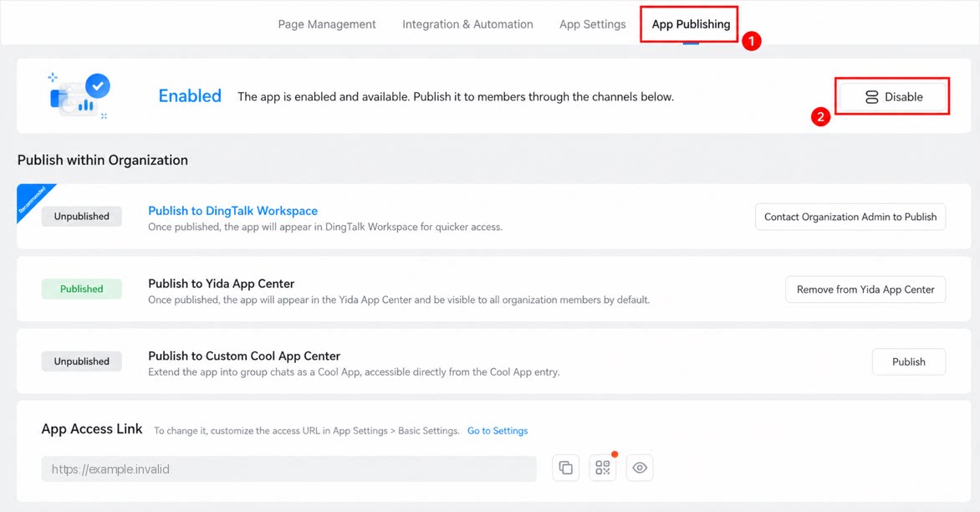This screenshot has width=980, height=512.
Task: Open the QR code icon
Action: (x=603, y=468)
